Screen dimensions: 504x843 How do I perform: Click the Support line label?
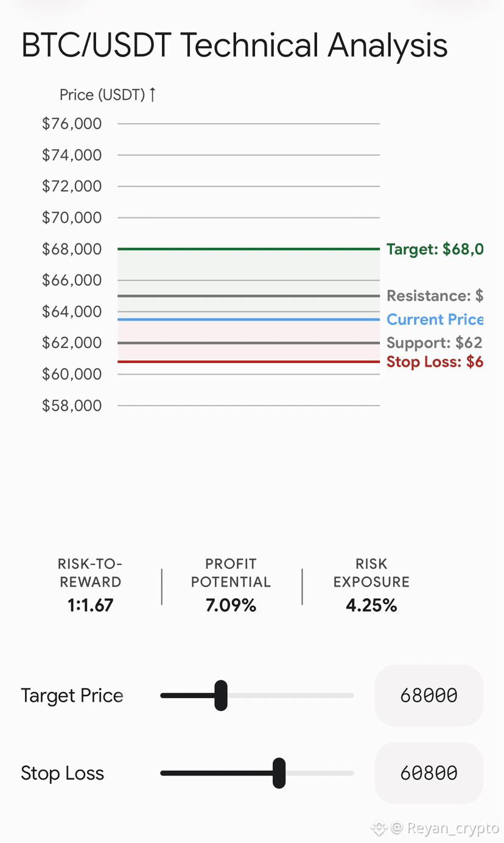(435, 343)
